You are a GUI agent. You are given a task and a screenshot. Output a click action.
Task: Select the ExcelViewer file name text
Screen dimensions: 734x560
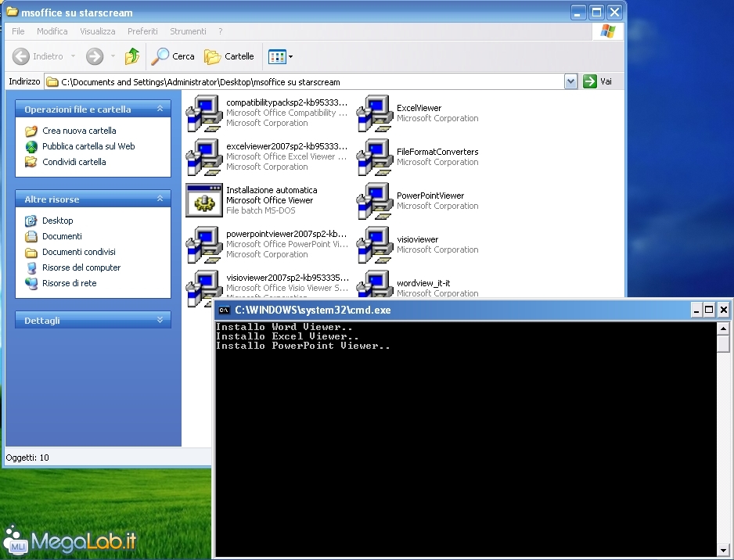pos(419,108)
